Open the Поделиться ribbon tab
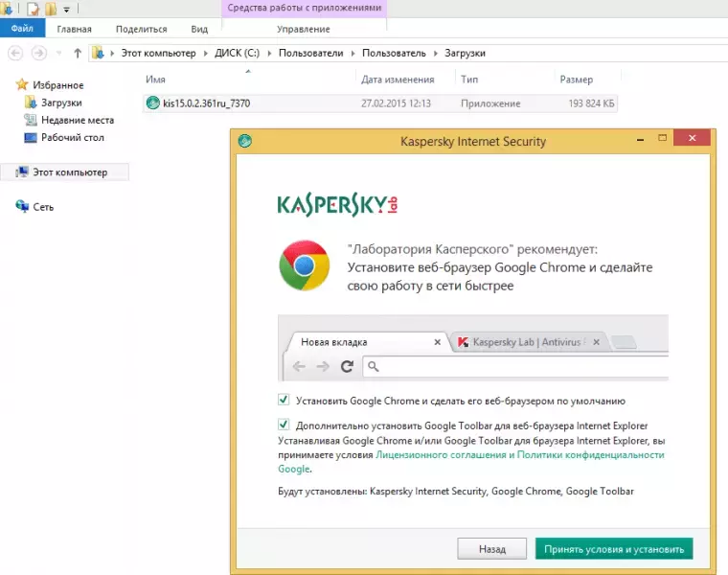The image size is (728, 575). point(141,29)
